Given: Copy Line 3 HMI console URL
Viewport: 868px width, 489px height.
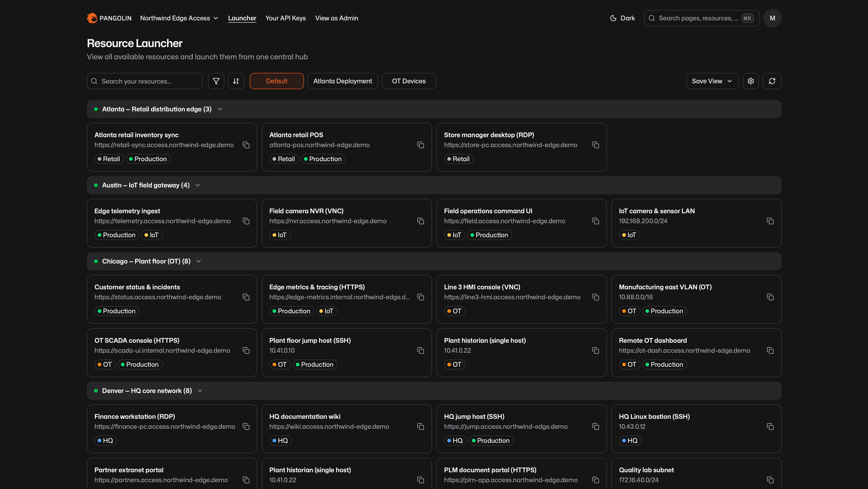Looking at the screenshot, I should click(x=595, y=297).
